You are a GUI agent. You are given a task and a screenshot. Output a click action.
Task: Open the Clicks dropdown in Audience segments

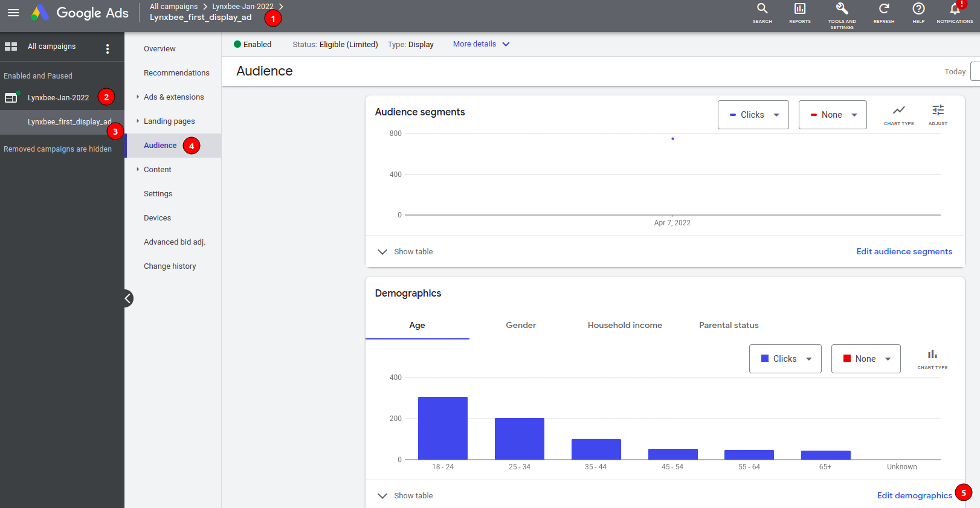(x=753, y=115)
